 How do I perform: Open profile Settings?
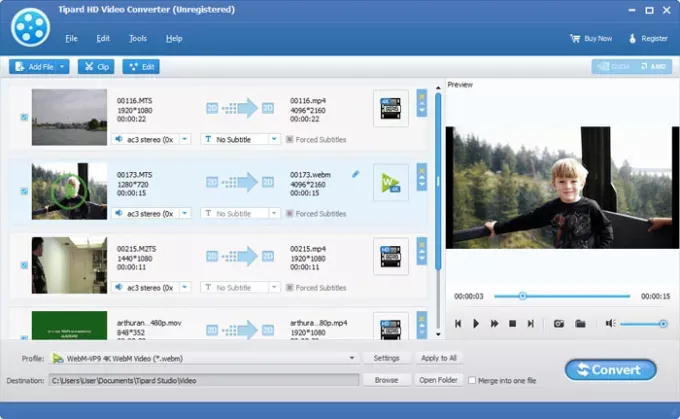386,358
